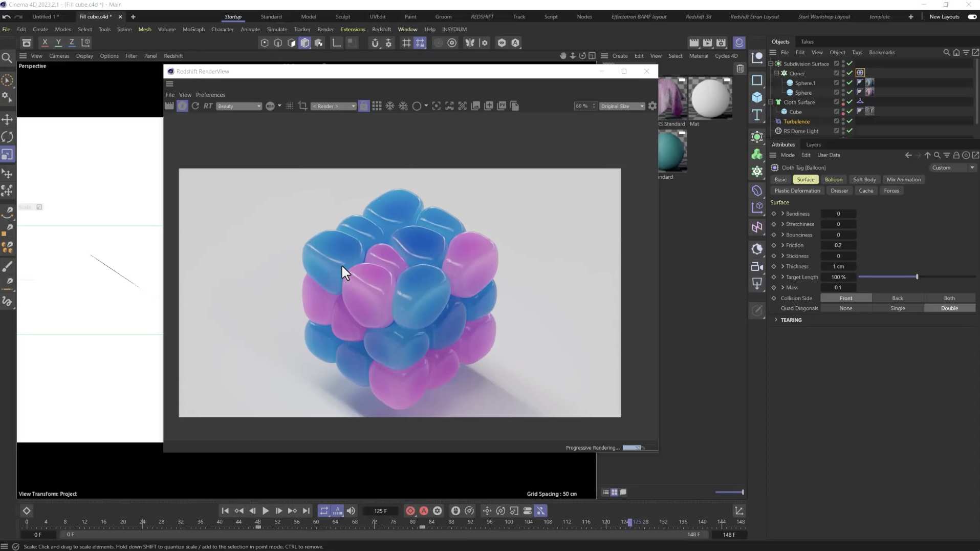Toggle the green enable checkmark on Turbulence
This screenshot has height=551, width=980.
tap(848, 121)
